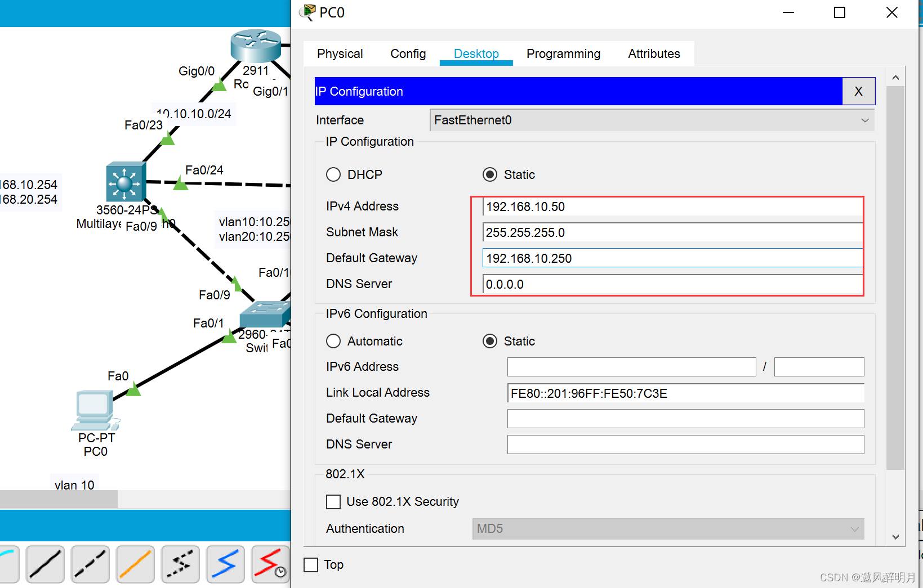The width and height of the screenshot is (923, 588).
Task: Expand the MD5 Authentication dropdown
Action: [668, 529]
